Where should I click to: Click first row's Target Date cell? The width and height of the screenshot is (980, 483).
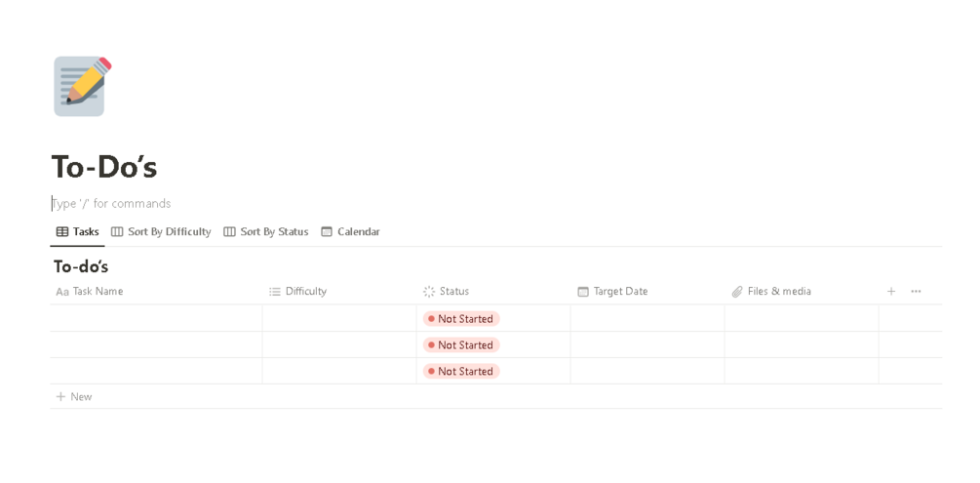647,319
